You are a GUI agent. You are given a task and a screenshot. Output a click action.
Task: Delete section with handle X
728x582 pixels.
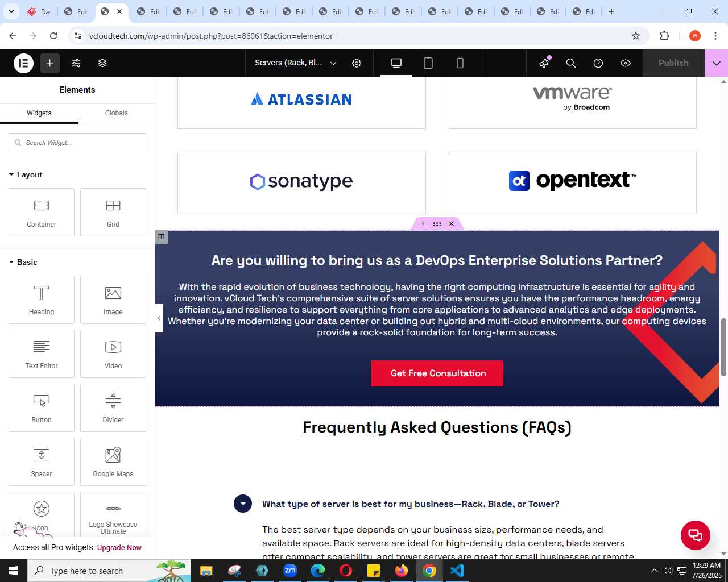point(452,223)
